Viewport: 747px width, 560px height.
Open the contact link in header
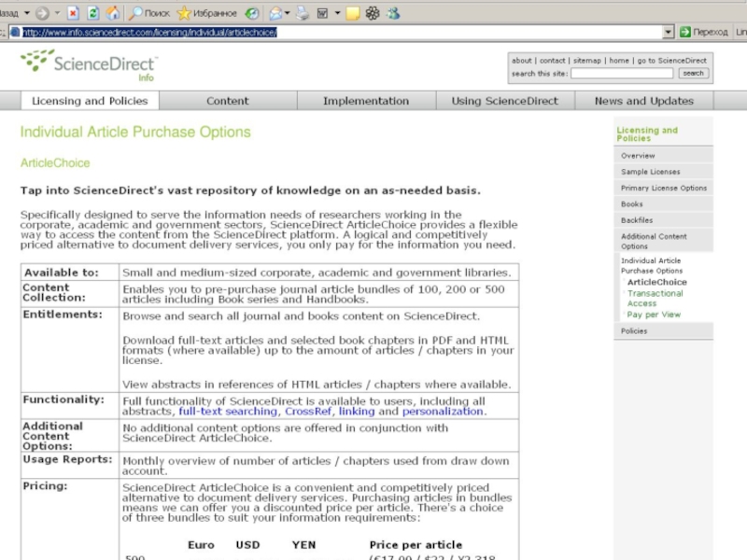552,61
